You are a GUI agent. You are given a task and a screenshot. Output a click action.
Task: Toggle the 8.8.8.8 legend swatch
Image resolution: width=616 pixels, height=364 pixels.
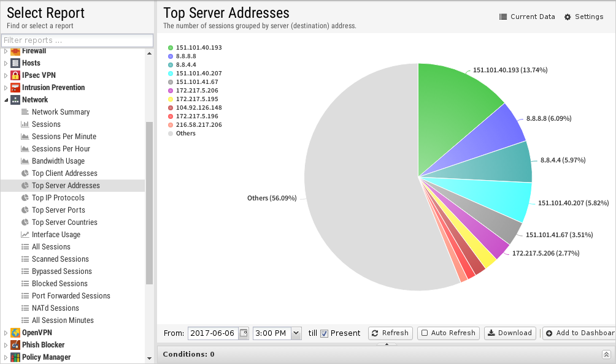171,56
